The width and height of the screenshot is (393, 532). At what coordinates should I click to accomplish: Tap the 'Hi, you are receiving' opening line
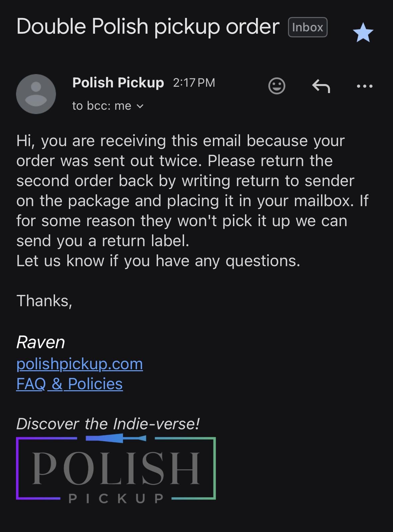(180, 141)
